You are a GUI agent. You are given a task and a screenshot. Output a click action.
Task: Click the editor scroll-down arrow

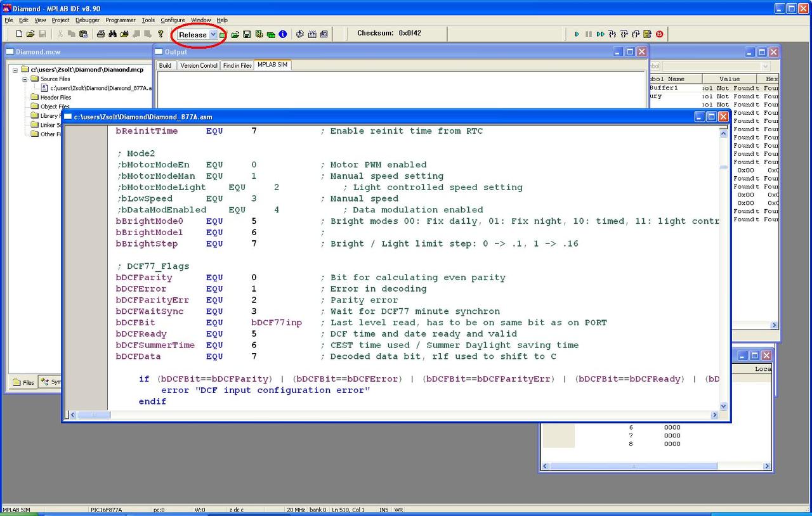[x=723, y=406]
